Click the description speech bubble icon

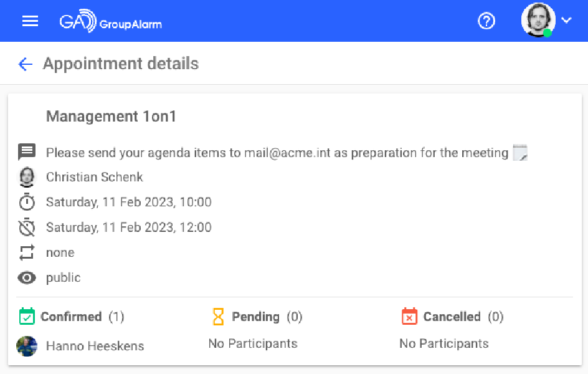tap(27, 152)
